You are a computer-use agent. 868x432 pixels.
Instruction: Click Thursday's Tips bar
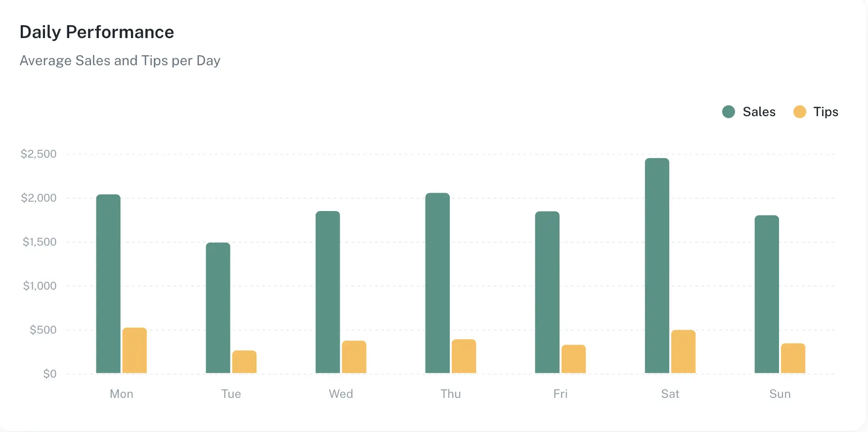(464, 356)
